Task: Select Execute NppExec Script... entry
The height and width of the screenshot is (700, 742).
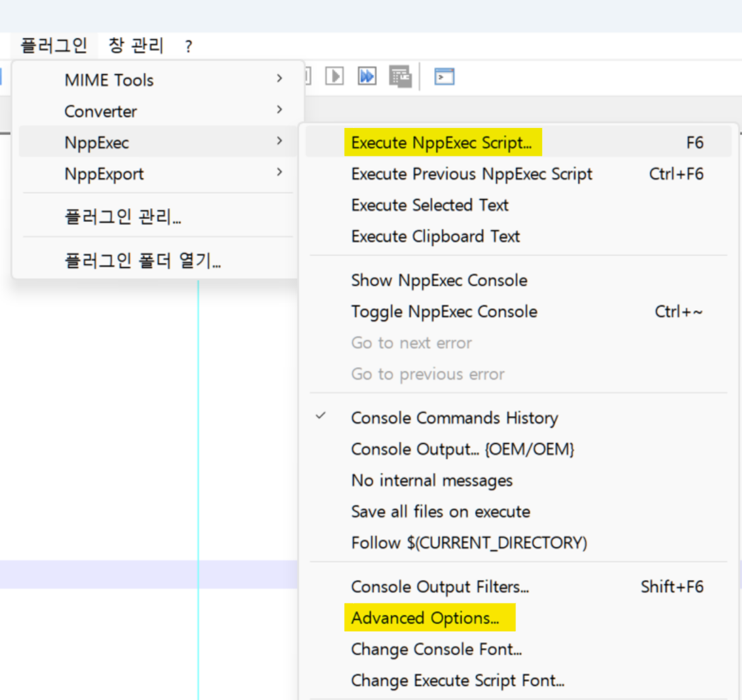Action: pyautogui.click(x=519, y=143)
